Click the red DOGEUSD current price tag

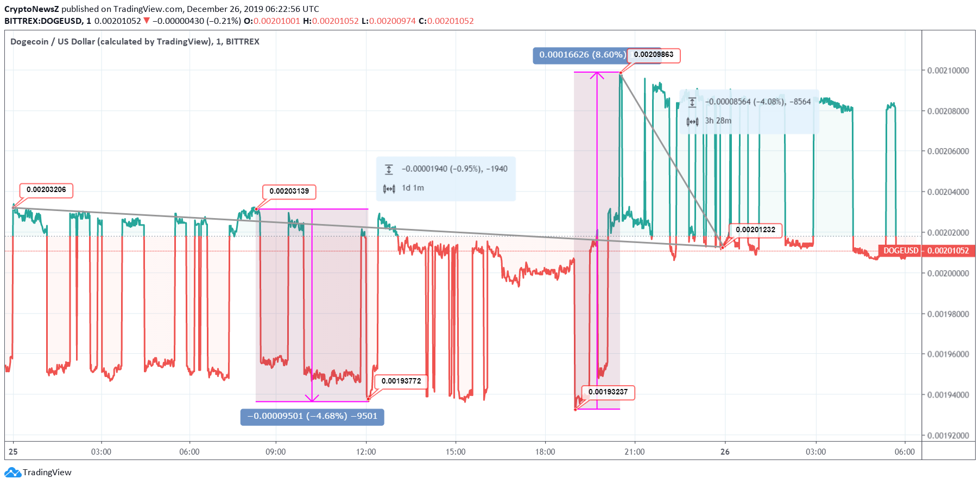click(900, 251)
